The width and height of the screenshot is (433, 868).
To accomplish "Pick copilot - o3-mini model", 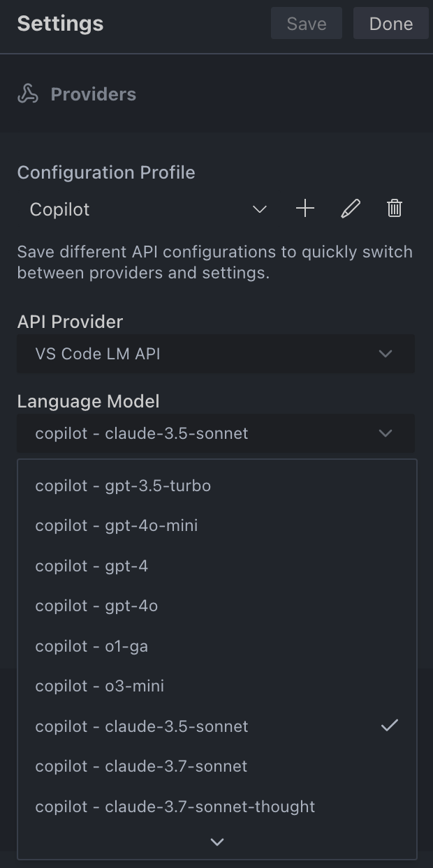I will click(100, 686).
